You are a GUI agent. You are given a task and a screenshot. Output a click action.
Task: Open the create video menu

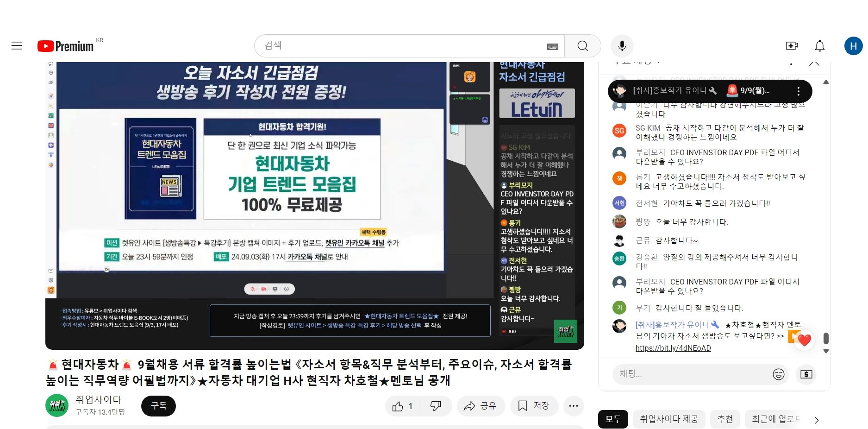[x=792, y=46]
